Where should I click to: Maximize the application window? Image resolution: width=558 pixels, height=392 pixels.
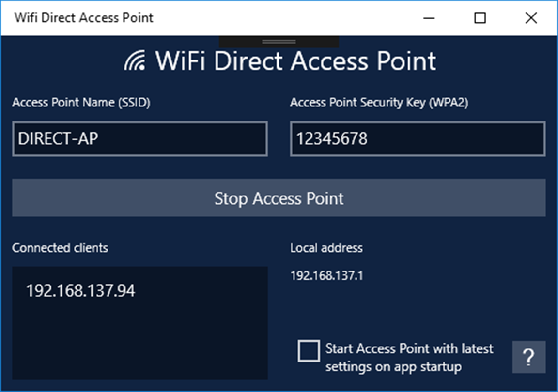[480, 18]
